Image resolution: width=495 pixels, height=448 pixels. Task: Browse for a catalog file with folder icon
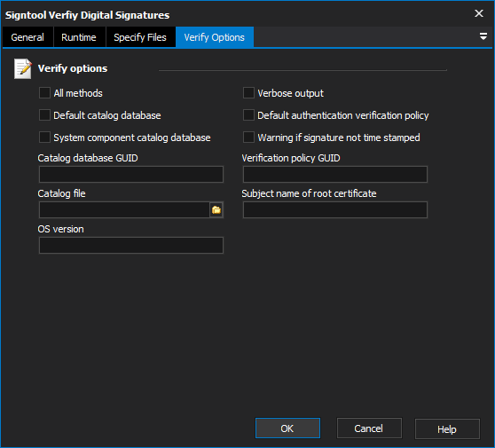pyautogui.click(x=216, y=210)
